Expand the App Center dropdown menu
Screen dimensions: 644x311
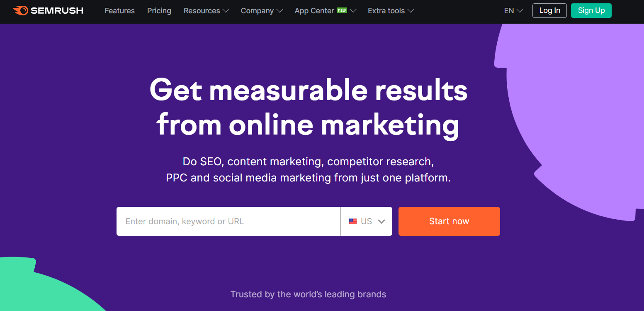[x=326, y=11]
